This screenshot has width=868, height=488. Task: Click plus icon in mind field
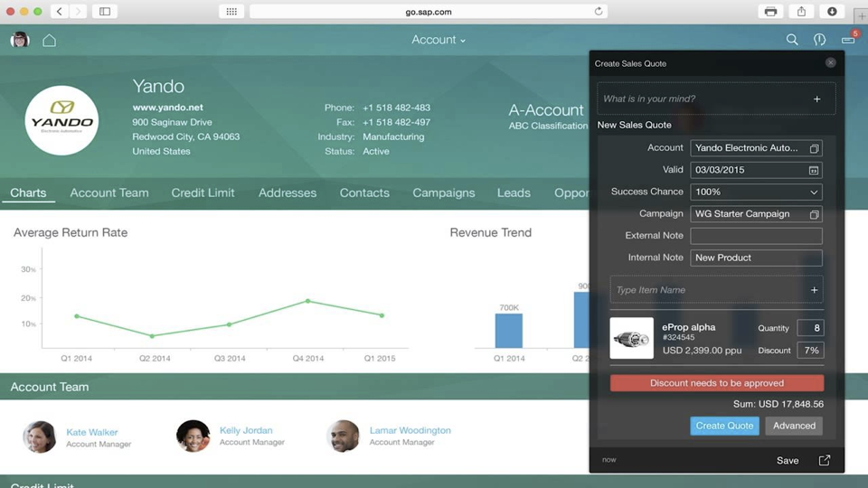click(816, 99)
